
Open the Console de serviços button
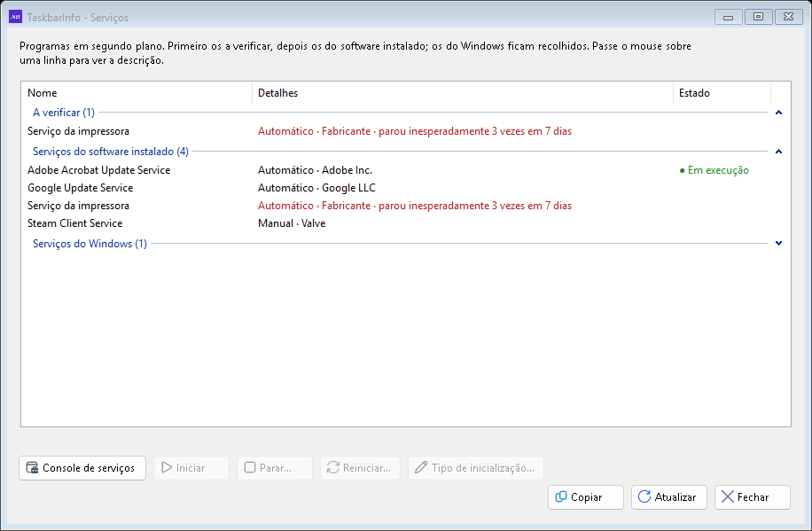[x=82, y=468]
